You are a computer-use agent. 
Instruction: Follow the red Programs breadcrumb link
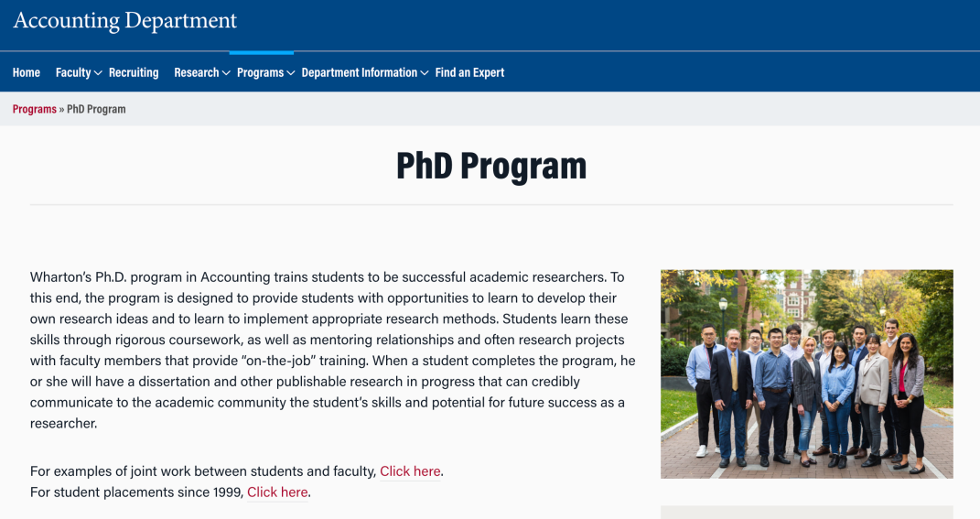pyautogui.click(x=35, y=109)
